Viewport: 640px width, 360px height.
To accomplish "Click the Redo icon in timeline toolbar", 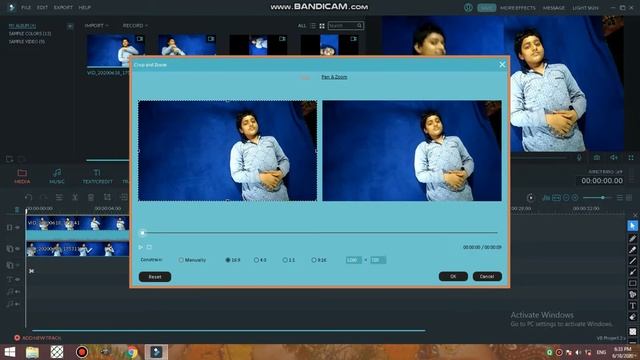I will point(44,198).
